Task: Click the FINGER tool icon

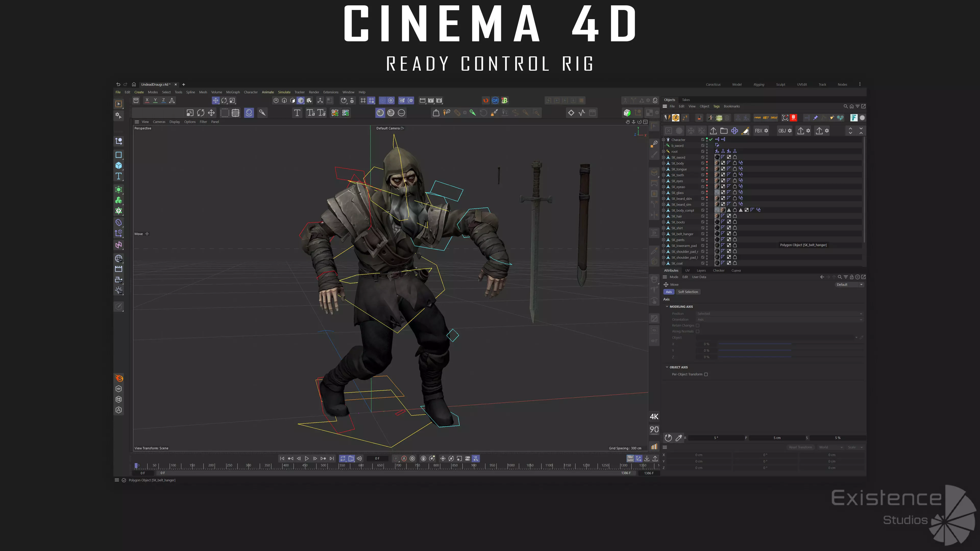Action: pyautogui.click(x=757, y=118)
